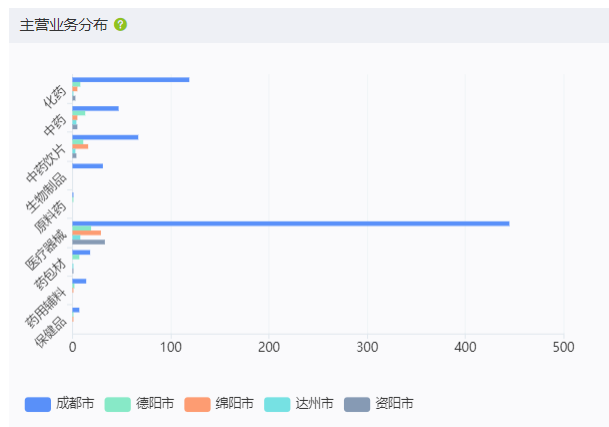Screen dimensions: 609x427
Task: Select the 生物制品 成都市 blue bar
Action: 88,166
